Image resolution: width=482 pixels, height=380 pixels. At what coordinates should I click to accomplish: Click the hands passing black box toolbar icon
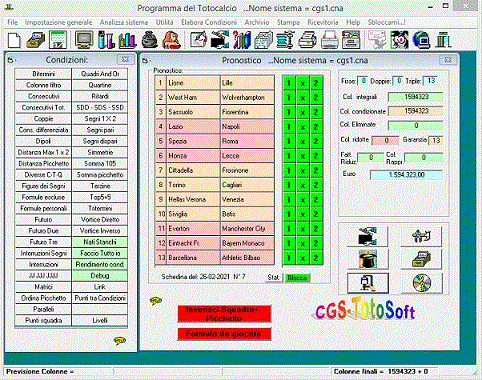coord(220,40)
